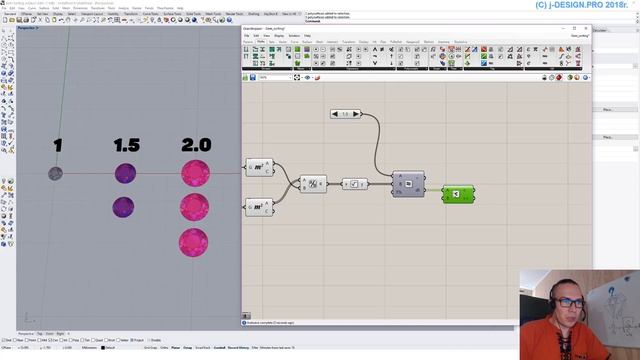
Task: Click the Paste icon in Rhino toolbar
Action: [x=54, y=20]
